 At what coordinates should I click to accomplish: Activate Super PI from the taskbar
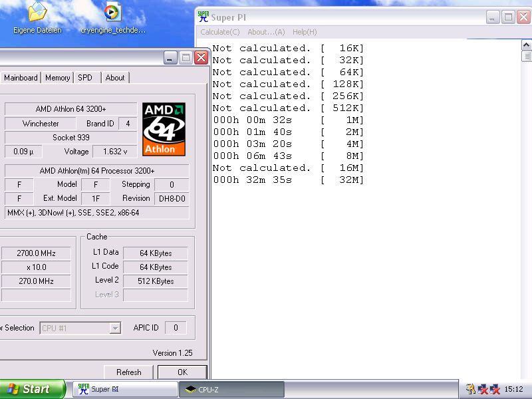coord(125,389)
